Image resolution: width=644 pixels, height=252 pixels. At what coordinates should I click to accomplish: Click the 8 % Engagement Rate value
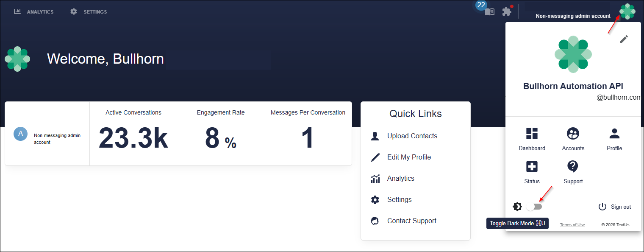coord(221,138)
